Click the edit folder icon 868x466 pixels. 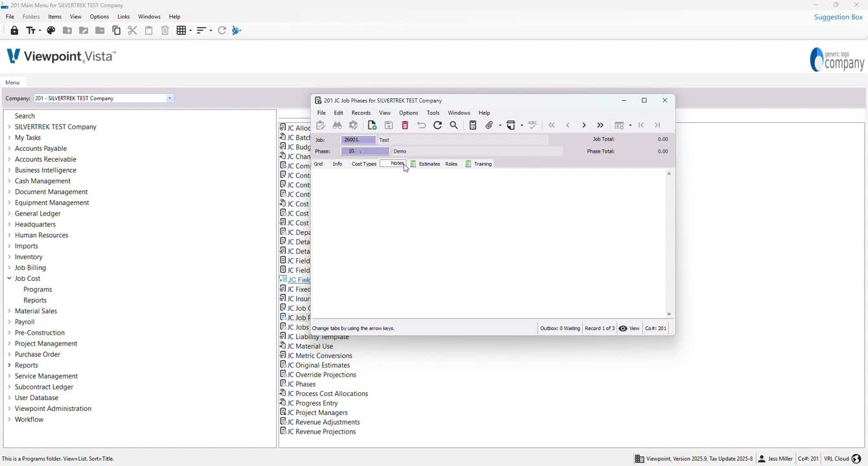(84, 30)
